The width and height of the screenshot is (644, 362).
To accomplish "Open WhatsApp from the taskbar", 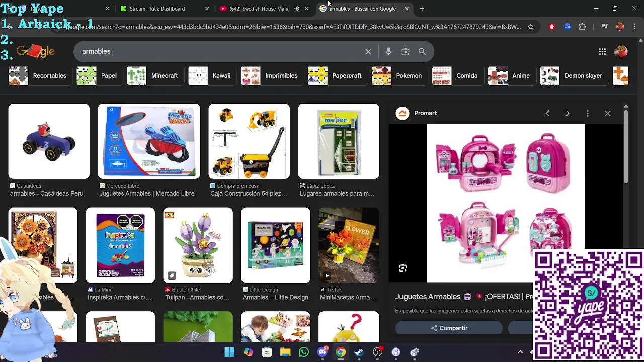I will 304,352.
